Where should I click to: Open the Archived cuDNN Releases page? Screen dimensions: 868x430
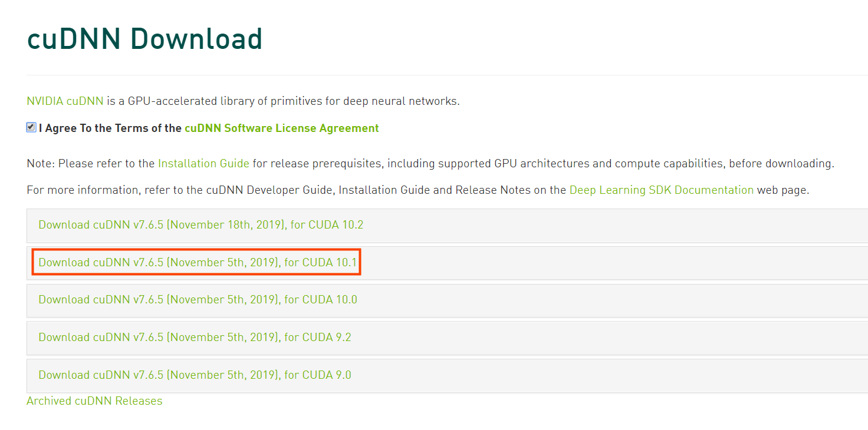click(94, 401)
